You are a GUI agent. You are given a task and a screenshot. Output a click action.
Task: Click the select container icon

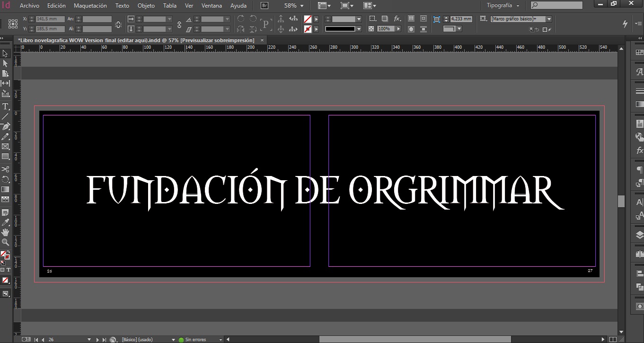click(x=281, y=19)
